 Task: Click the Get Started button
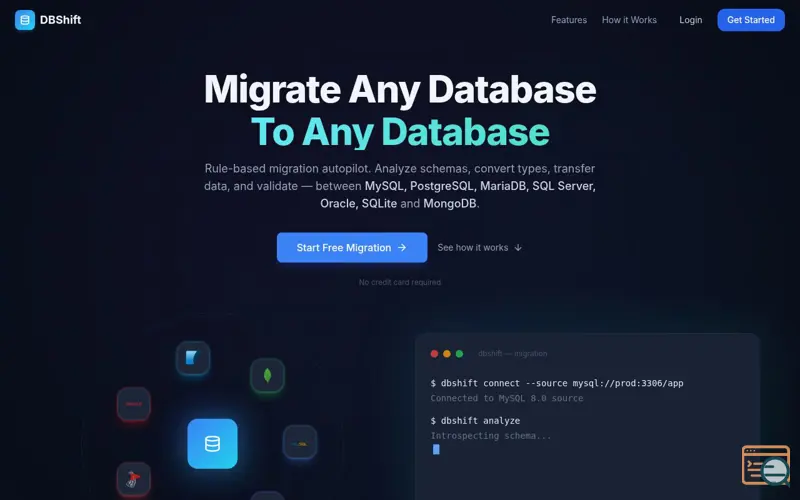(751, 20)
